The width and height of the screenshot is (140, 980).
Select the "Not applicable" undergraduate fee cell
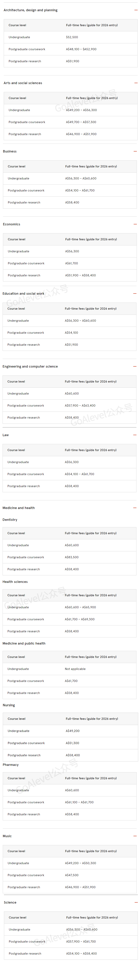pyautogui.click(x=75, y=669)
